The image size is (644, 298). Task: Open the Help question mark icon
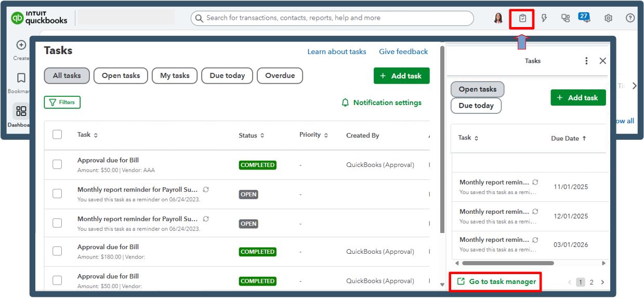tap(630, 18)
